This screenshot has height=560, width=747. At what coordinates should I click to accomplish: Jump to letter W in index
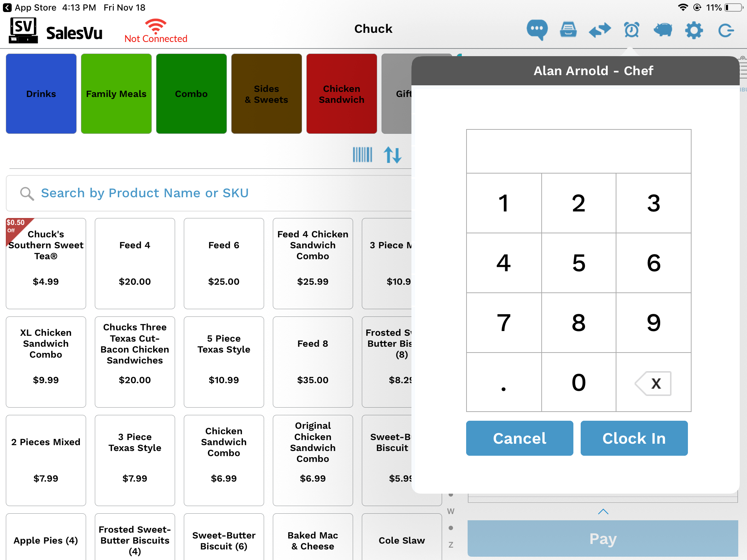pyautogui.click(x=451, y=511)
